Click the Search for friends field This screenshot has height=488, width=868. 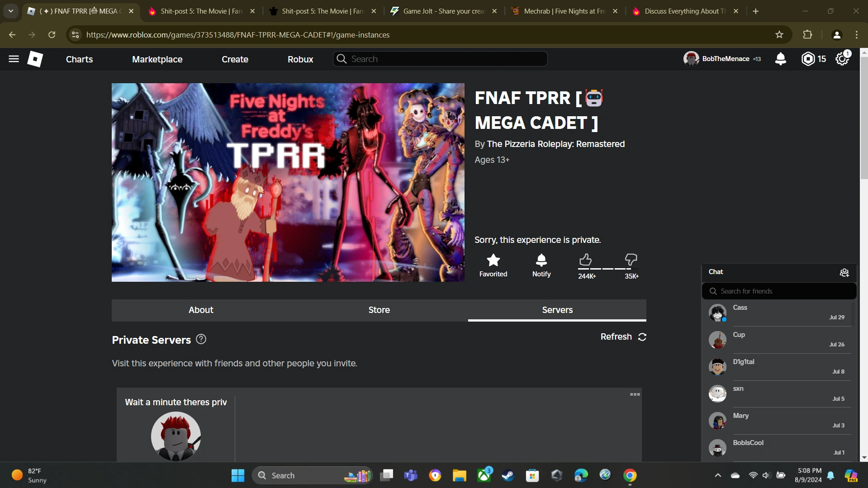779,291
